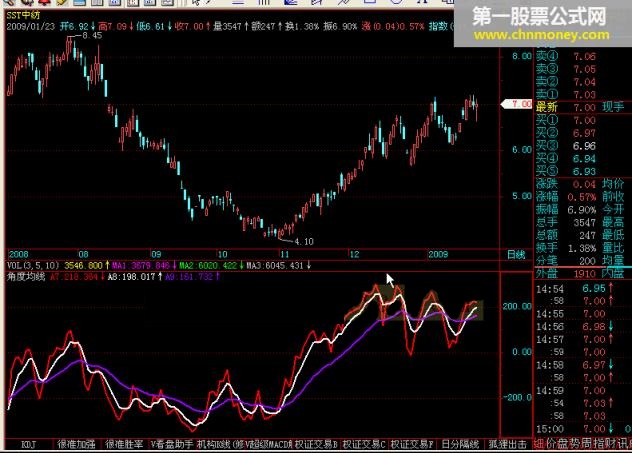Click the 11 month axis label
The width and height of the screenshot is (632, 453).
pos(285,254)
